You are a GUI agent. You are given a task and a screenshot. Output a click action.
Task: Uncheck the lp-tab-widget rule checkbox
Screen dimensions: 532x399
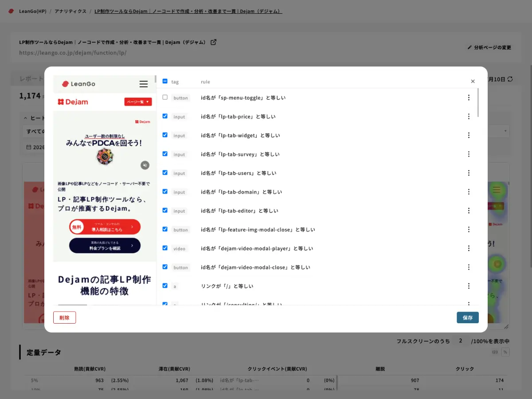[x=165, y=135]
